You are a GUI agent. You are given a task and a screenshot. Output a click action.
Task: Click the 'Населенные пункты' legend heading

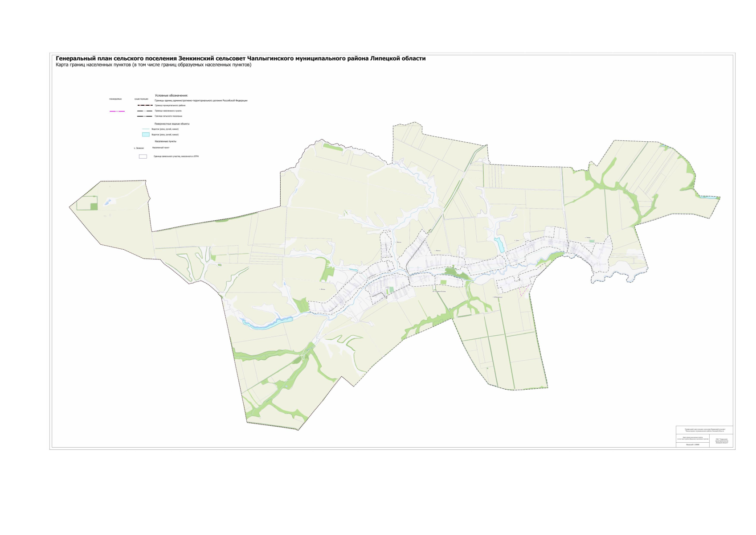click(x=165, y=141)
